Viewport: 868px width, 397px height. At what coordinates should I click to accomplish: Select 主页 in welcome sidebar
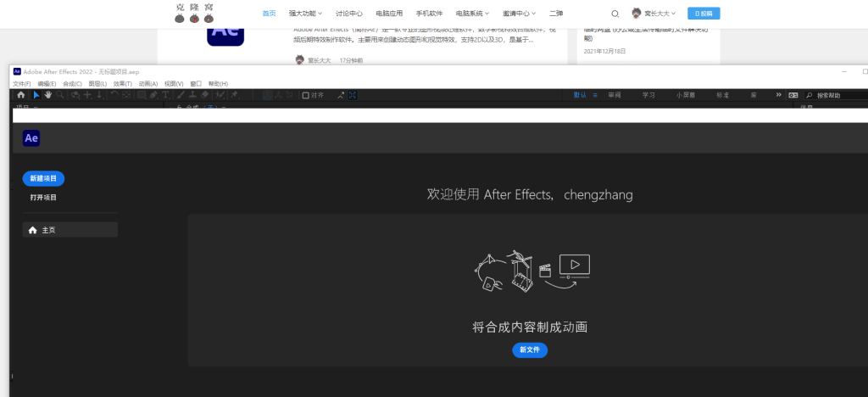click(70, 230)
